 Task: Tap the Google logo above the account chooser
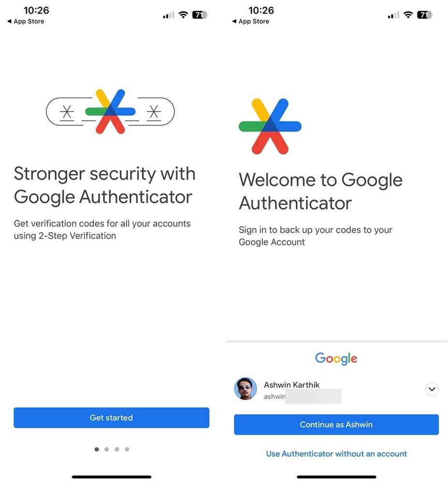336,358
